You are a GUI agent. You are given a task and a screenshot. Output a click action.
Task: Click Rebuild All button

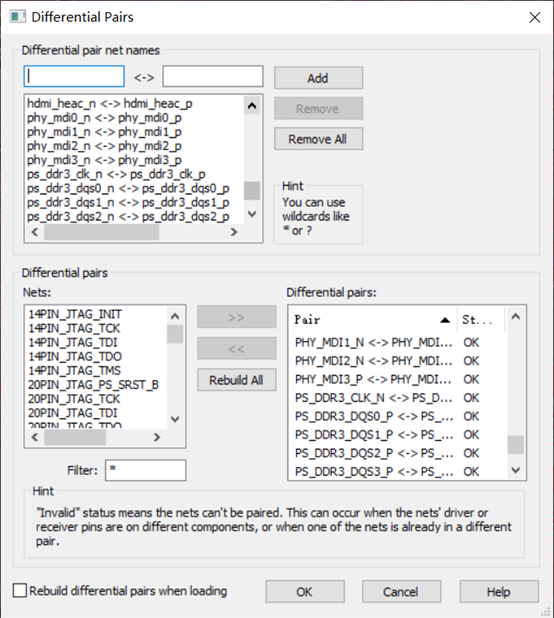236,380
